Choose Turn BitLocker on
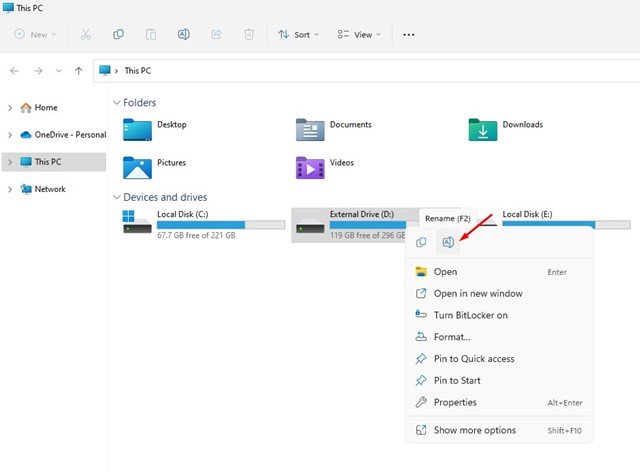 tap(470, 315)
